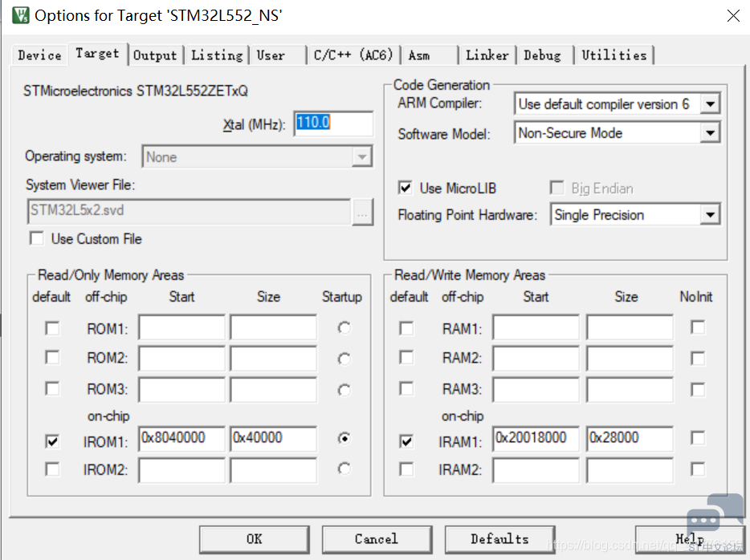This screenshot has width=750, height=560.
Task: Click the Xtal (MHz) input field
Action: click(x=333, y=124)
